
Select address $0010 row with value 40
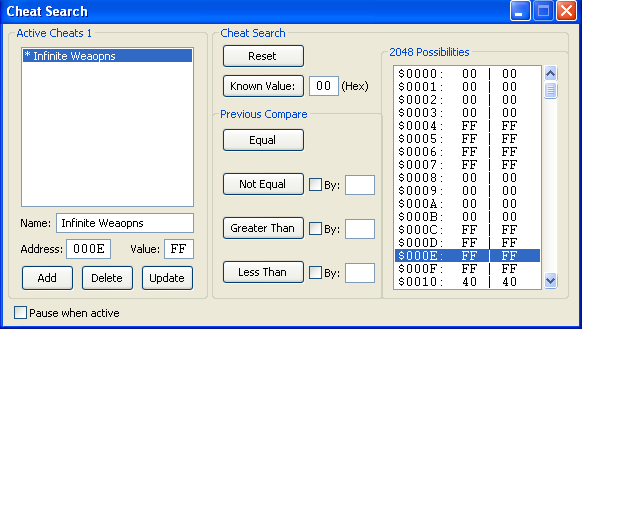[x=467, y=282]
